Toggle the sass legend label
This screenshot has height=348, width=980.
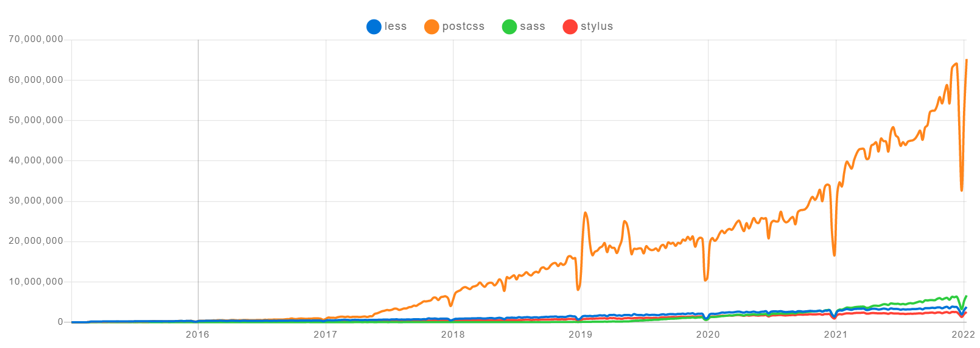(532, 27)
